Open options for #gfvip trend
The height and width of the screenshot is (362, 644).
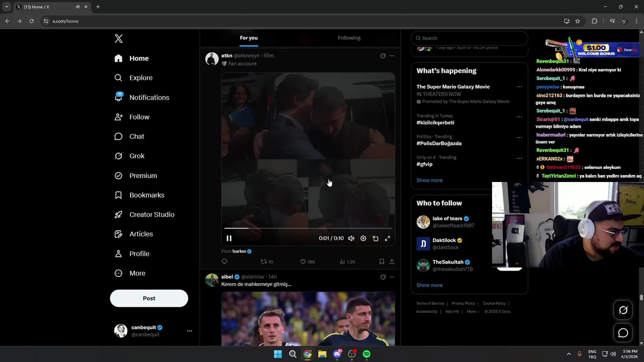[x=519, y=158]
